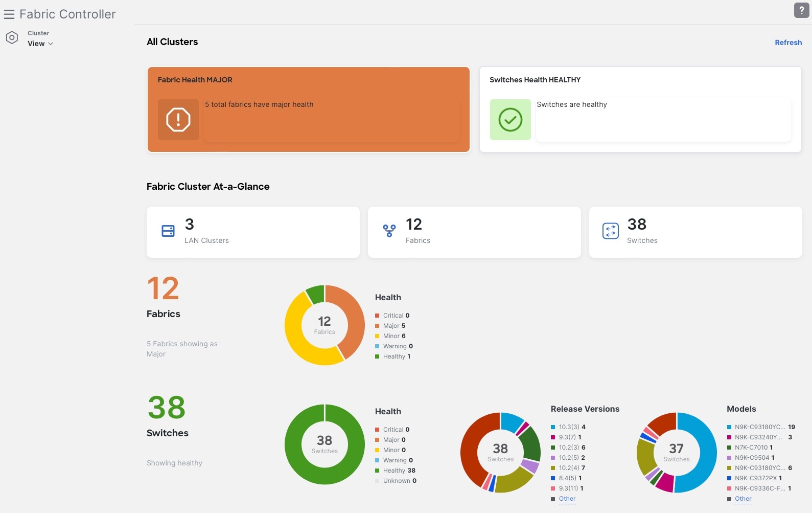The image size is (812, 513).
Task: Click the '5 Fabrics showing as Major' text
Action: [x=182, y=349]
